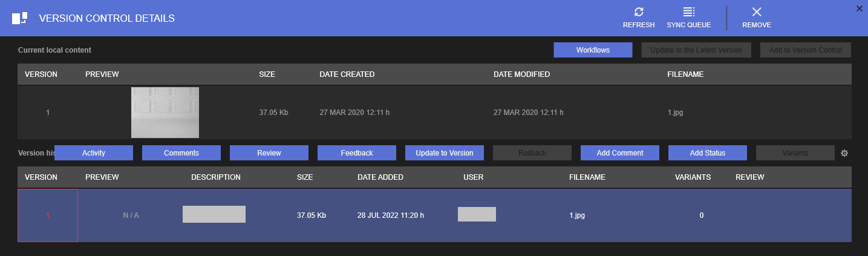Click 28 JUL 2022 11:20 h date

click(391, 215)
